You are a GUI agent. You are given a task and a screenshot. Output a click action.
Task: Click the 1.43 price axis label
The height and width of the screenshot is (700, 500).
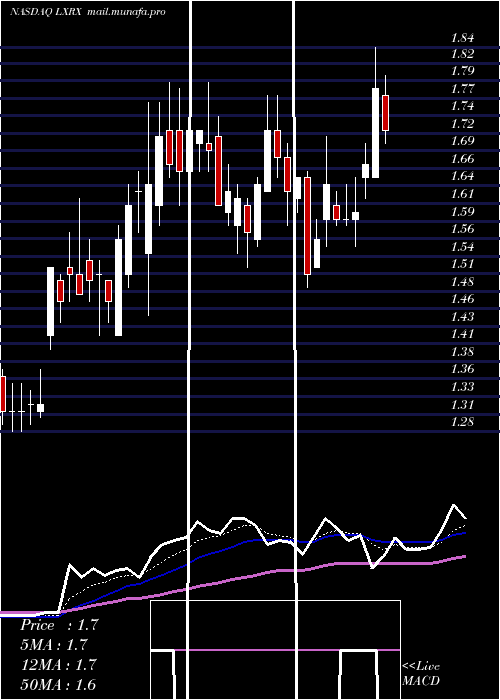pyautogui.click(x=462, y=317)
